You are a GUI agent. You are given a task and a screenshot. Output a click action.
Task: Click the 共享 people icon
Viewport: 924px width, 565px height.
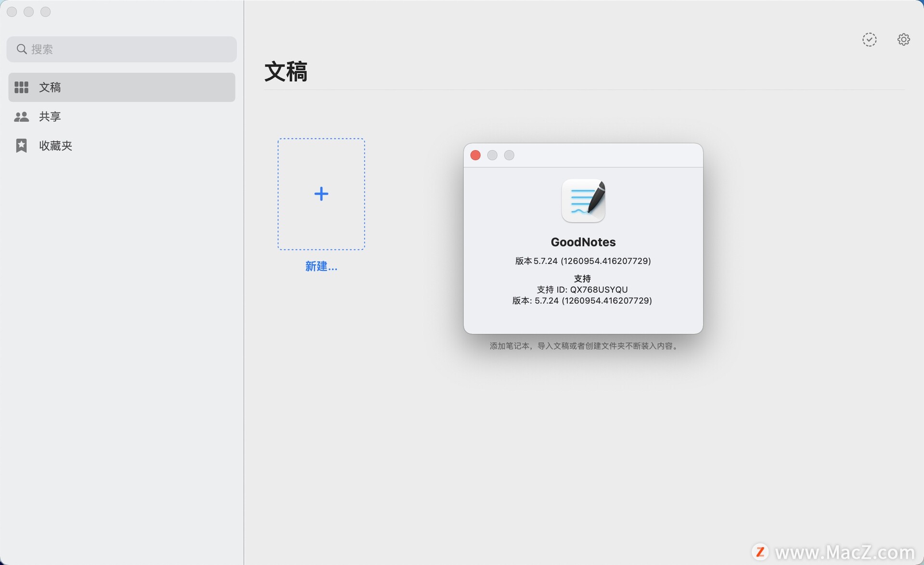coord(21,116)
